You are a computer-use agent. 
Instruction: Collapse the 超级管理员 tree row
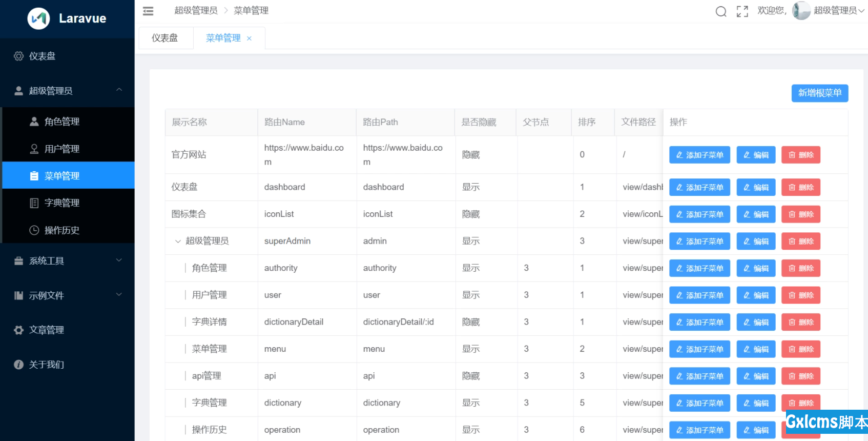[x=178, y=241]
